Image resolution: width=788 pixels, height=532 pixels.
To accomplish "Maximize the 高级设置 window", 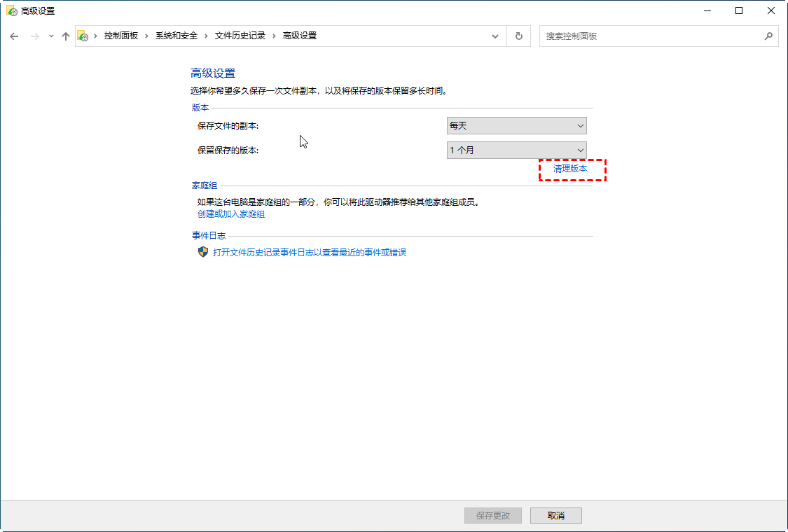I will click(x=739, y=11).
